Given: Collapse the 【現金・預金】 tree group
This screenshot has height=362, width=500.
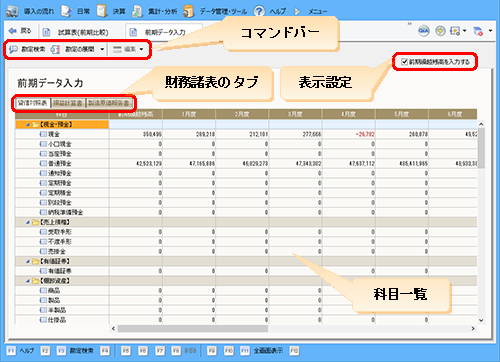Looking at the screenshot, I should (28, 125).
